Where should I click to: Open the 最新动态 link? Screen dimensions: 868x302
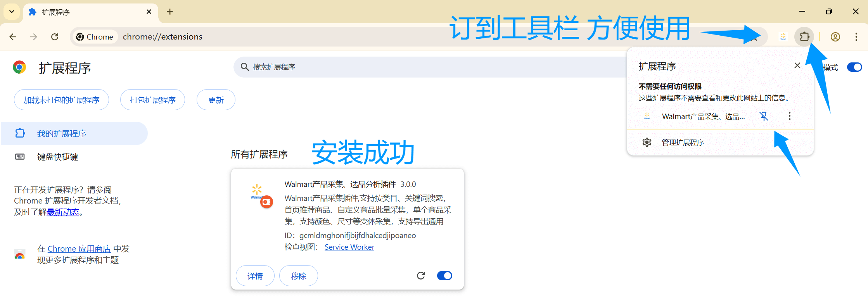(63, 212)
